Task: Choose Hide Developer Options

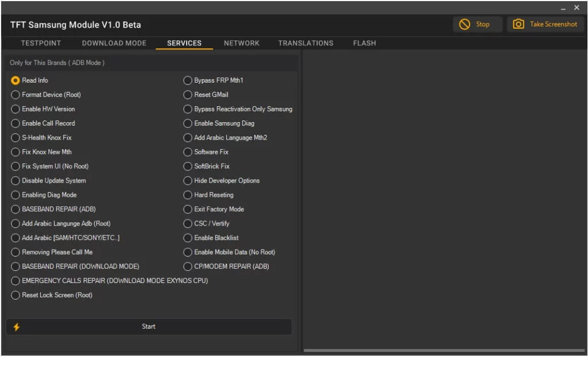Action: pyautogui.click(x=221, y=180)
